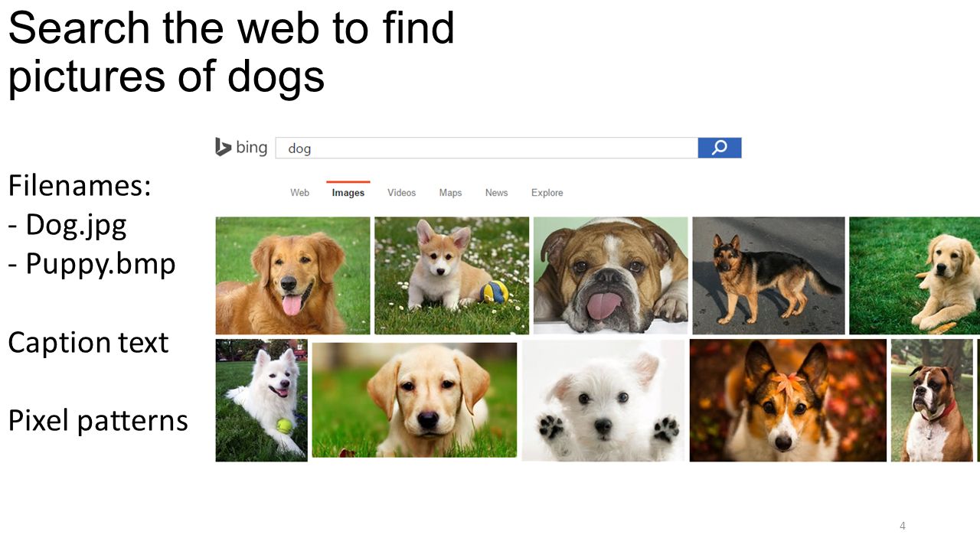Open the corgi with autumn leaf photo

(x=788, y=400)
